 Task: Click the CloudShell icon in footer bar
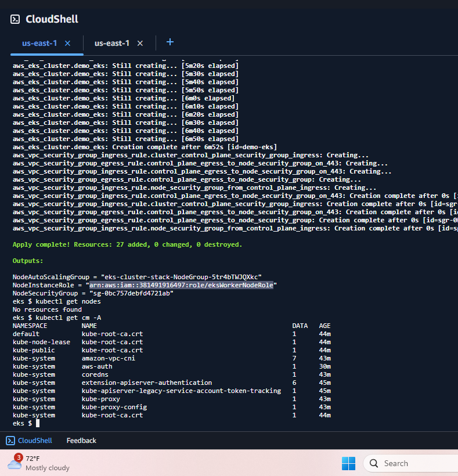pos(10,441)
